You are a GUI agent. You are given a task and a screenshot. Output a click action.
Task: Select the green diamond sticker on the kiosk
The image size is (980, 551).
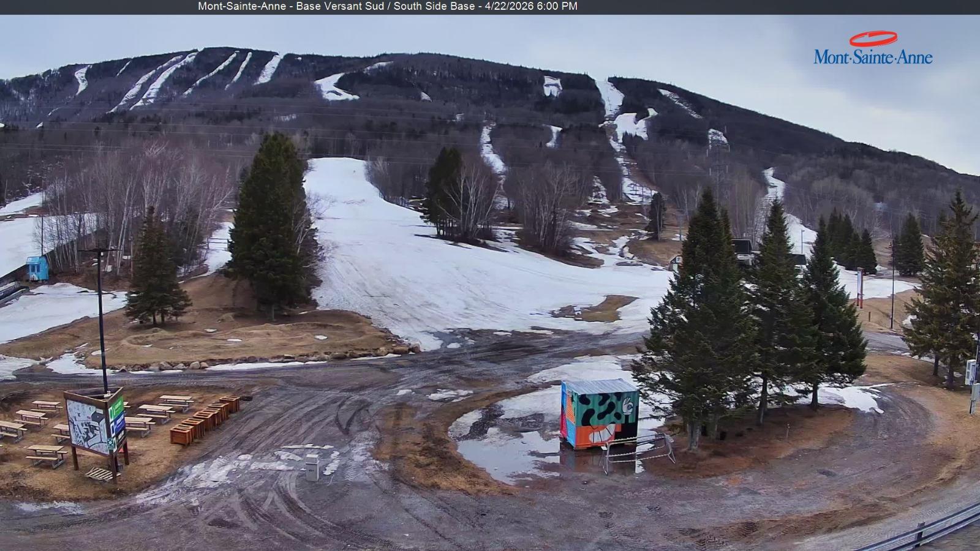pyautogui.click(x=111, y=444)
